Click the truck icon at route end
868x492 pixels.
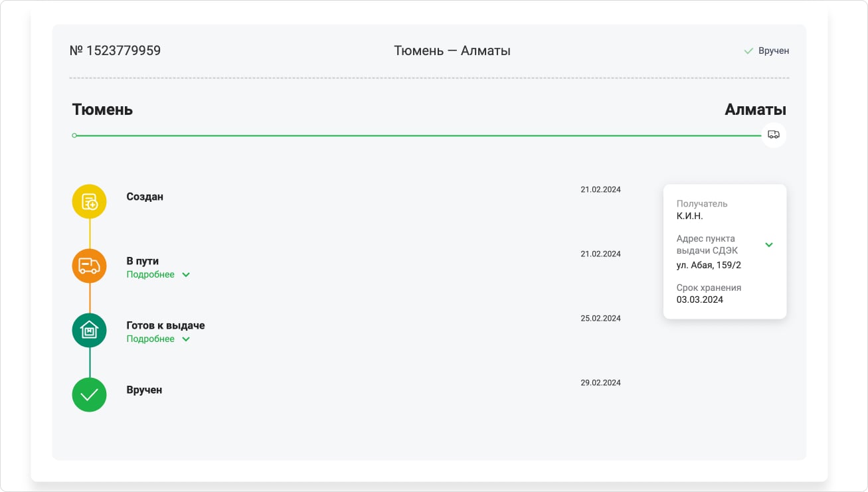tap(774, 135)
